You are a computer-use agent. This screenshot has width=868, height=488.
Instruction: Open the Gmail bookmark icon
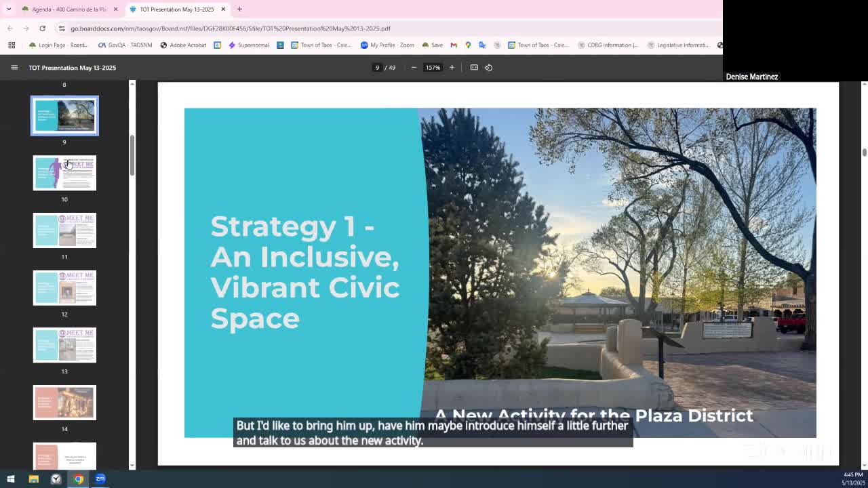click(x=454, y=45)
